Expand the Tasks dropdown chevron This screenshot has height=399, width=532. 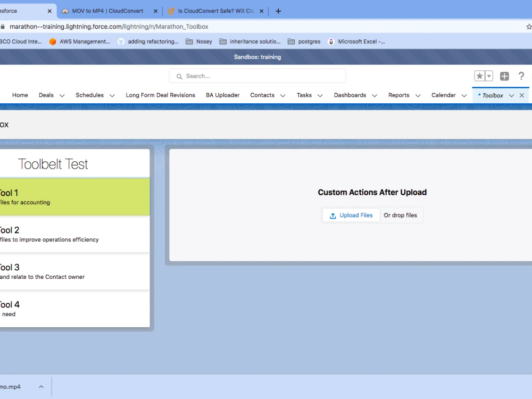click(320, 96)
